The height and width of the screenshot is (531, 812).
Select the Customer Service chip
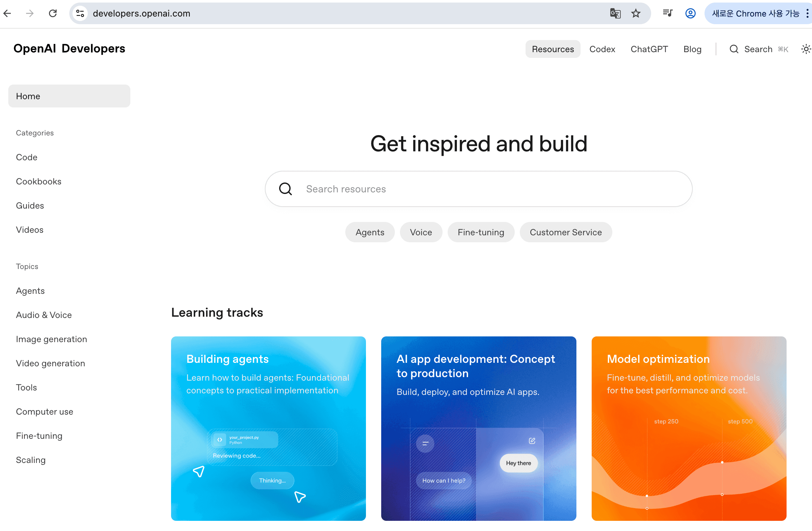click(565, 232)
